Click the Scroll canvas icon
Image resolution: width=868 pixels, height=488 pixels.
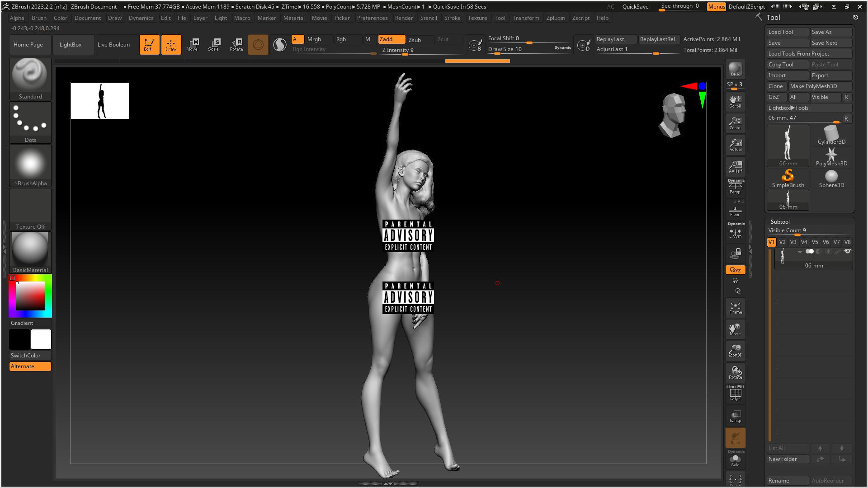click(x=735, y=101)
